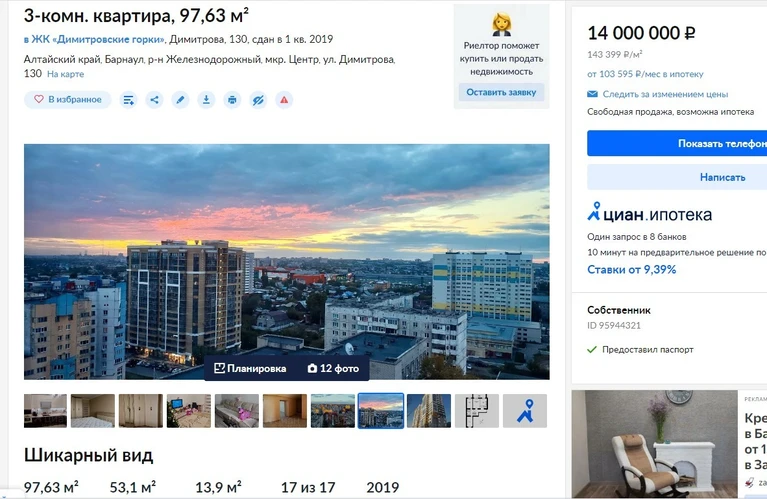Click the add-to-list compare icon

click(128, 100)
